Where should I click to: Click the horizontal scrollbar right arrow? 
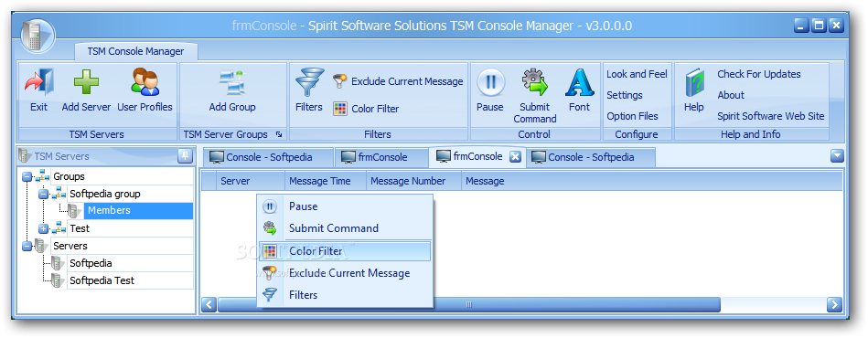[834, 304]
